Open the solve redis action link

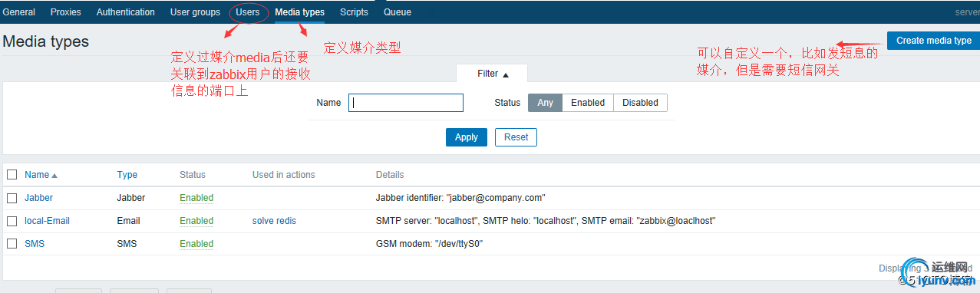(x=274, y=221)
